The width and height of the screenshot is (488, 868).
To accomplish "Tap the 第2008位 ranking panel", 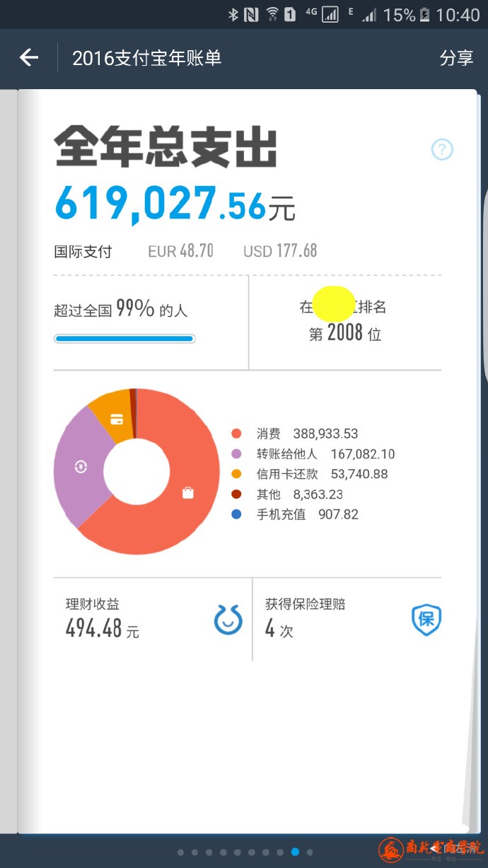I will tap(345, 322).
